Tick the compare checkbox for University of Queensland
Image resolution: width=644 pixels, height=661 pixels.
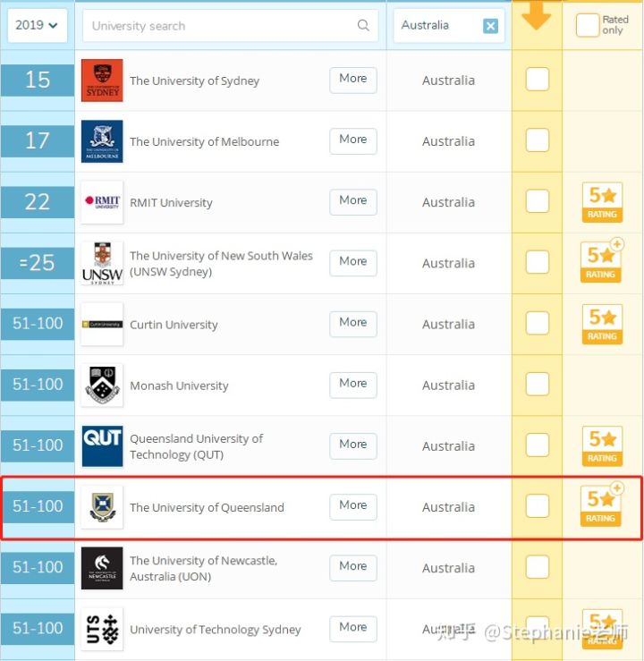pos(538,506)
